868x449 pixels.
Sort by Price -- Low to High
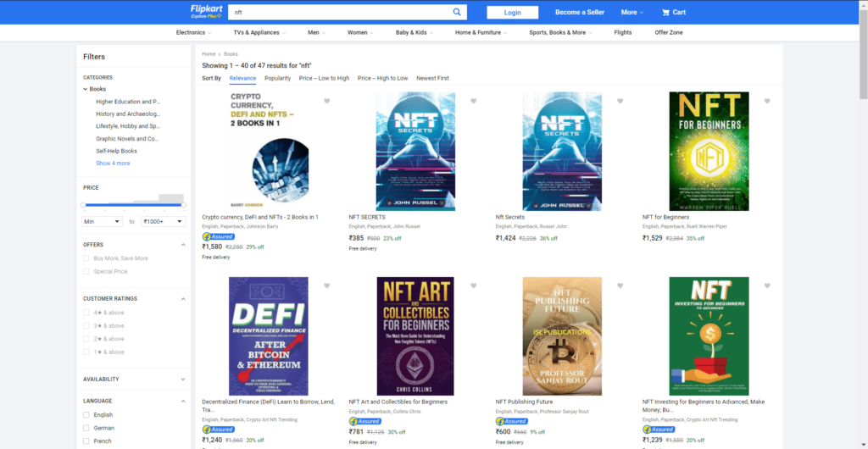[x=324, y=79]
